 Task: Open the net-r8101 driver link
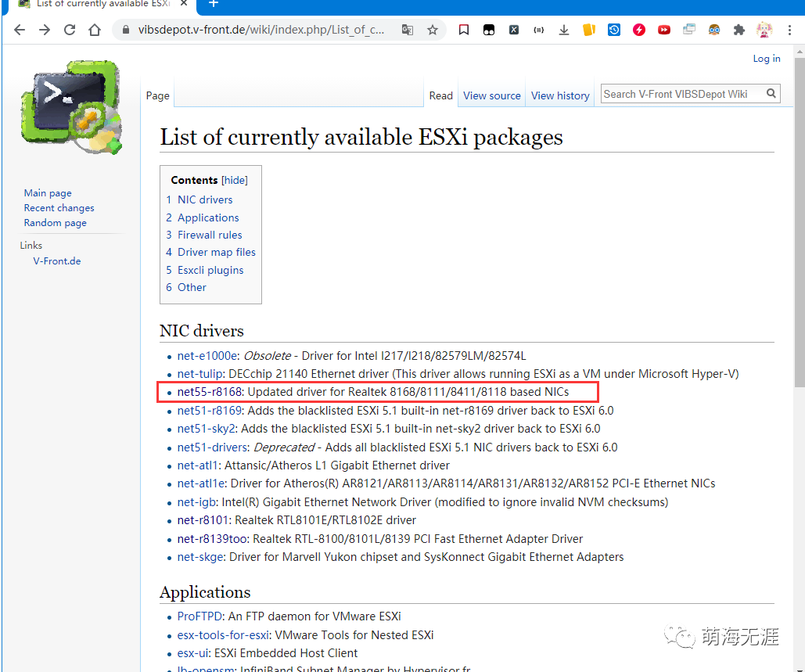click(x=203, y=520)
